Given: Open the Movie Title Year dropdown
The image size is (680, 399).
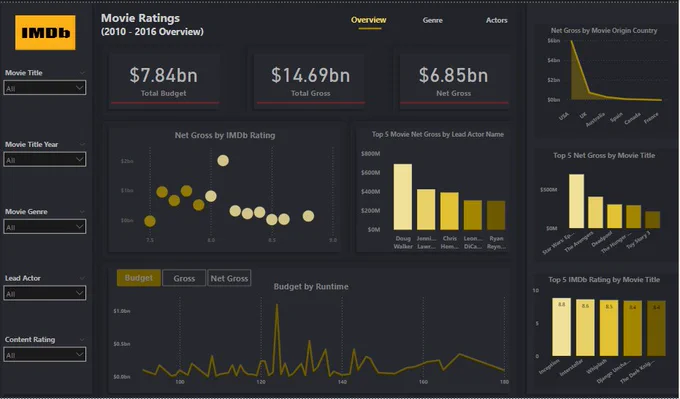Looking at the screenshot, I should 45,160.
